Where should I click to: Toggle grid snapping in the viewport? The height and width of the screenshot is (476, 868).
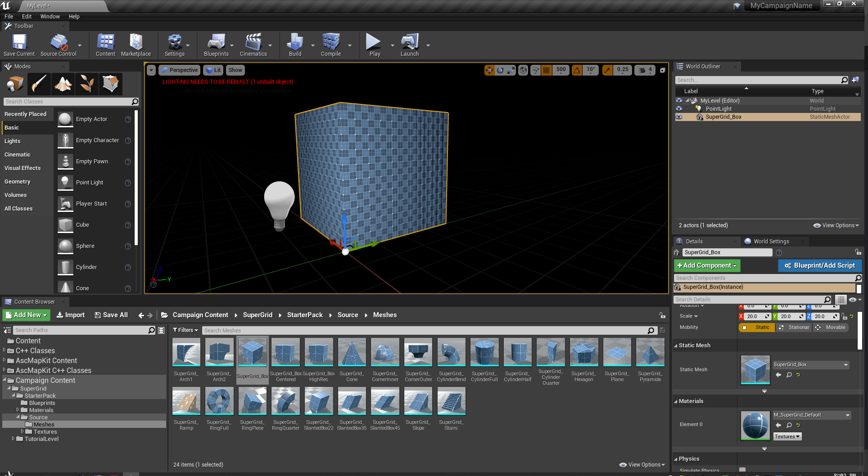click(x=547, y=70)
